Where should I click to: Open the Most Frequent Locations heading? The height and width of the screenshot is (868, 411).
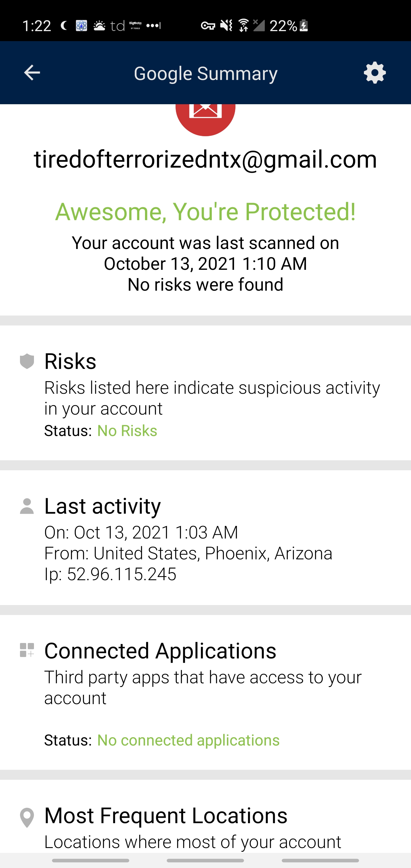tap(166, 815)
